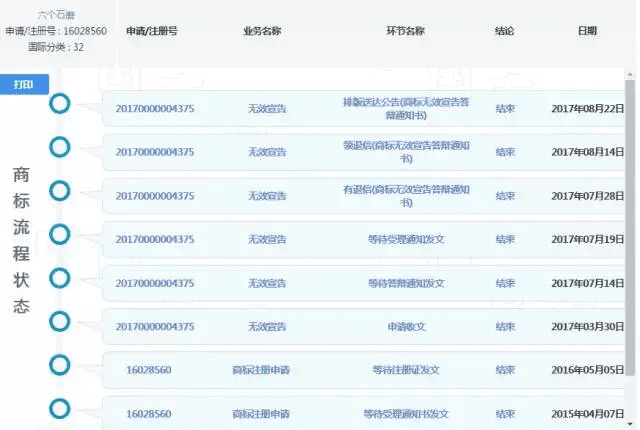The image size is (640, 430).
Task: Click 无效宣告 in the 2017年07月14日 row
Action: (x=267, y=284)
